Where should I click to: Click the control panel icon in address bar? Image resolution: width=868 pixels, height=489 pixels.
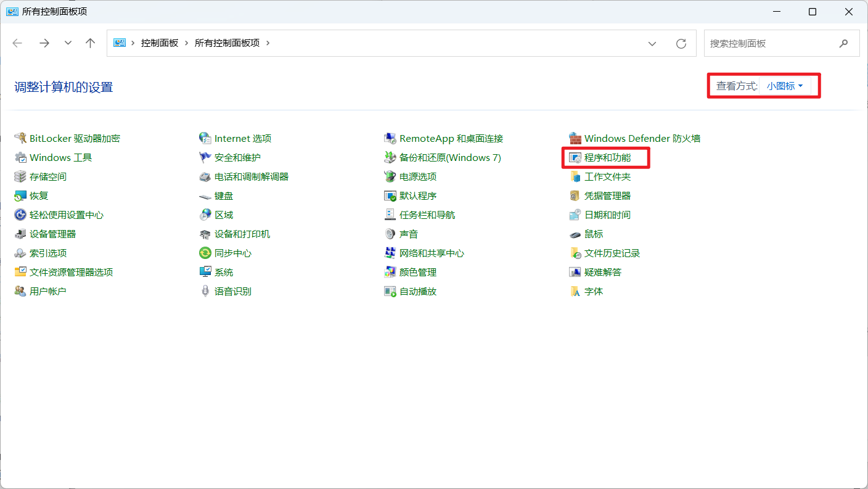coord(120,43)
